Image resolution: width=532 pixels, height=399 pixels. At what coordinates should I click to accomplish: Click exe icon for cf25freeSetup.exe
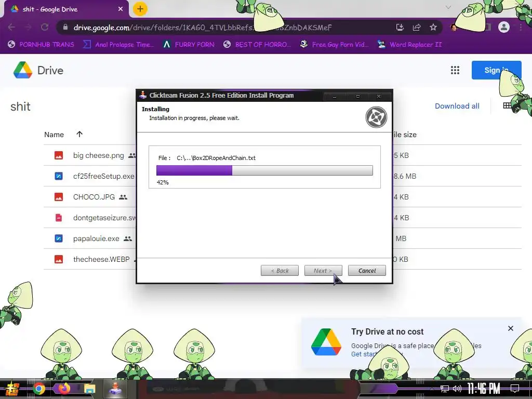pos(59,176)
